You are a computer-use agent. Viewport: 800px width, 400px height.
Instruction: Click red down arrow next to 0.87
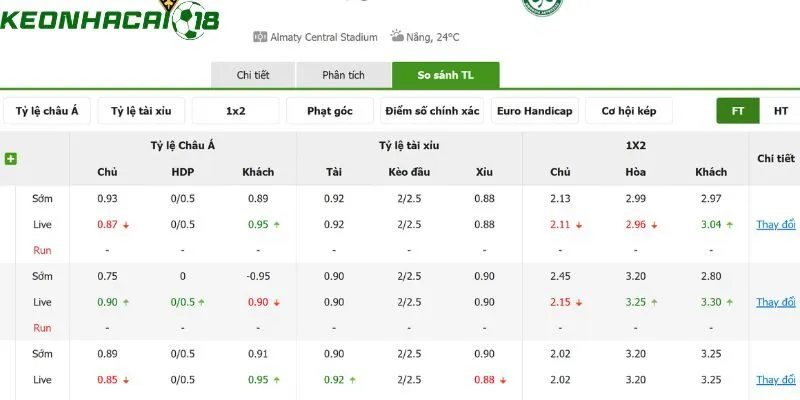pyautogui.click(x=126, y=225)
